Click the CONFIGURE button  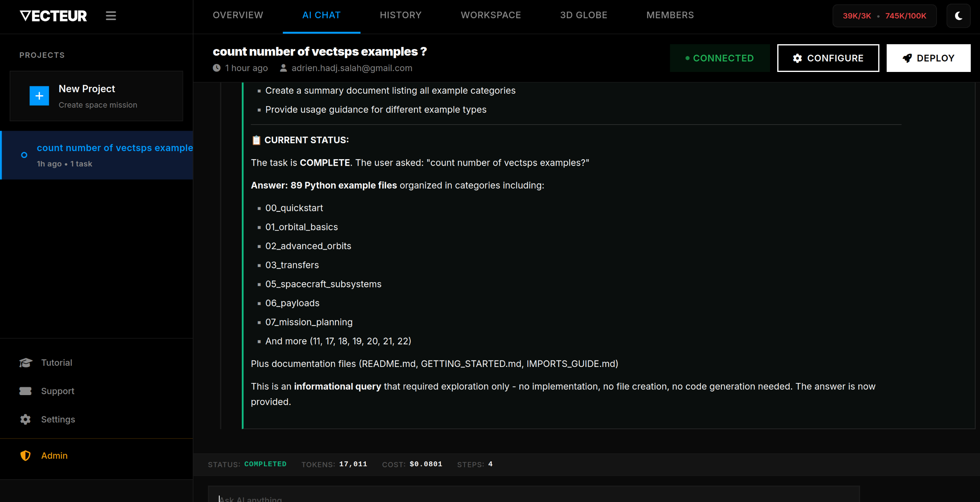pyautogui.click(x=828, y=58)
